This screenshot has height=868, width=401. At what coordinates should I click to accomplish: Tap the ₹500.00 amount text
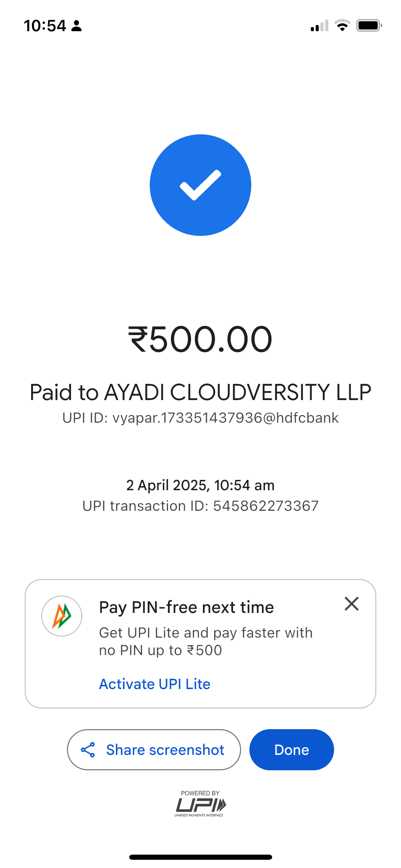[200, 339]
